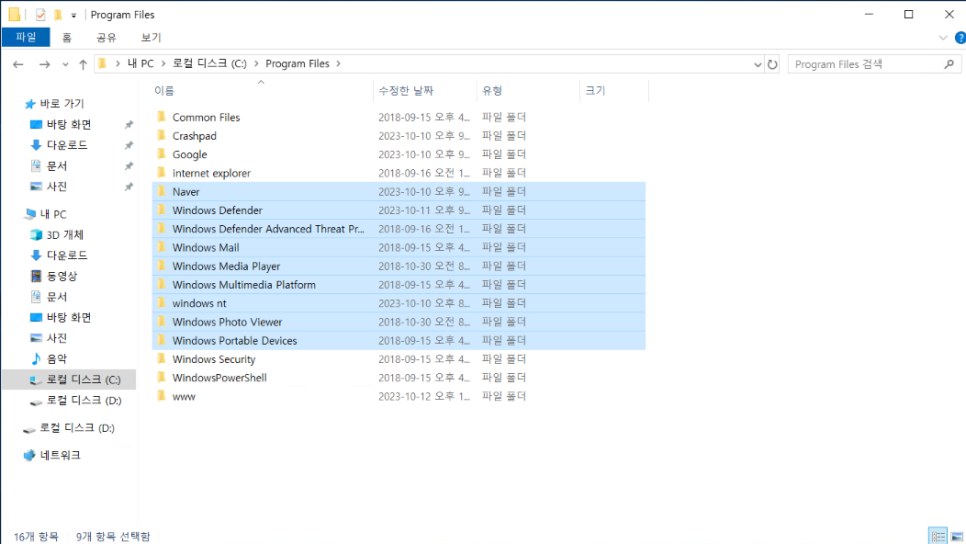Click the Naver folder icon
This screenshot has height=544, width=966.
[x=160, y=192]
